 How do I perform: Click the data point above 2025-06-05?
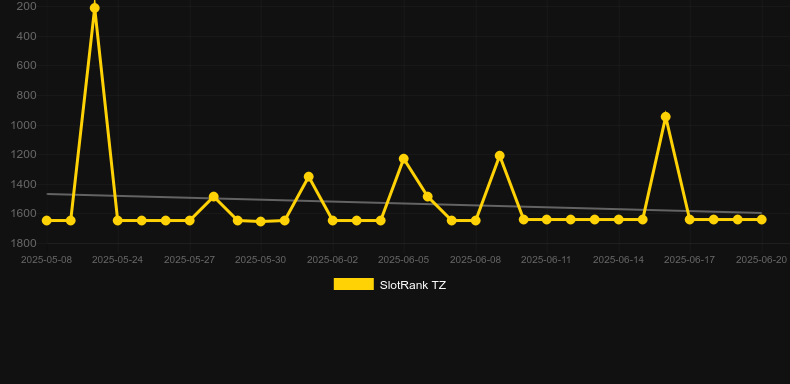pos(404,158)
